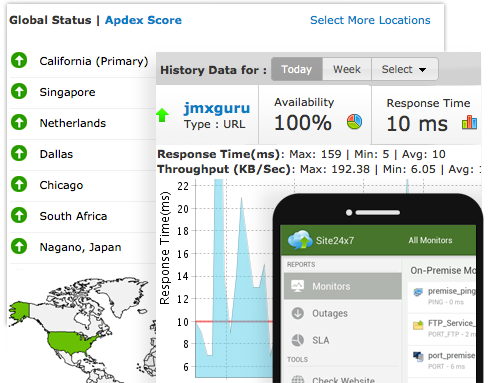The height and width of the screenshot is (383, 494).
Task: Click the red threshold line on the chart
Action: (234, 321)
